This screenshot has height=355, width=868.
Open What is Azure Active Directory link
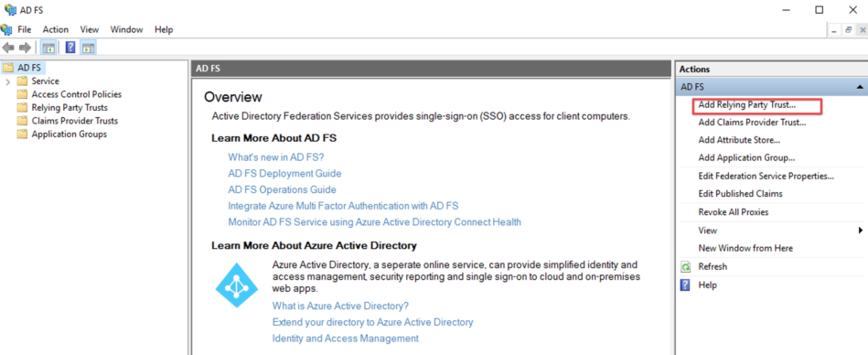click(340, 306)
